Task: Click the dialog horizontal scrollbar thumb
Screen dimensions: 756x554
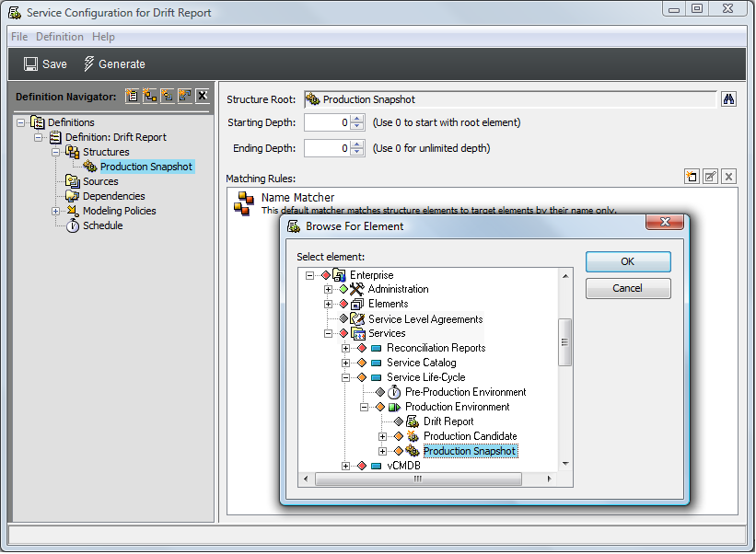Action: coord(418,479)
